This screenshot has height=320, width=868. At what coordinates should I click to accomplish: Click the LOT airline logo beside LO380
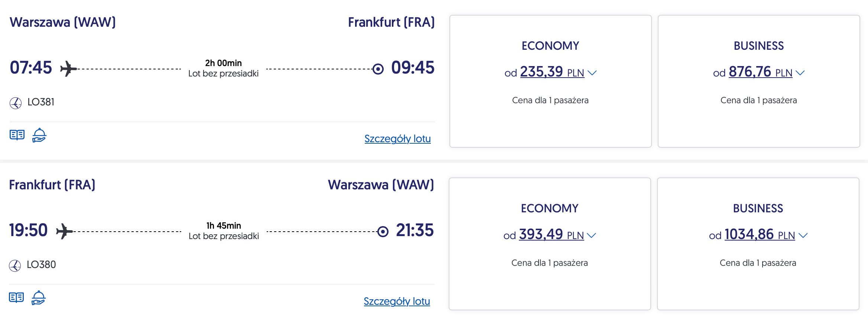click(15, 265)
